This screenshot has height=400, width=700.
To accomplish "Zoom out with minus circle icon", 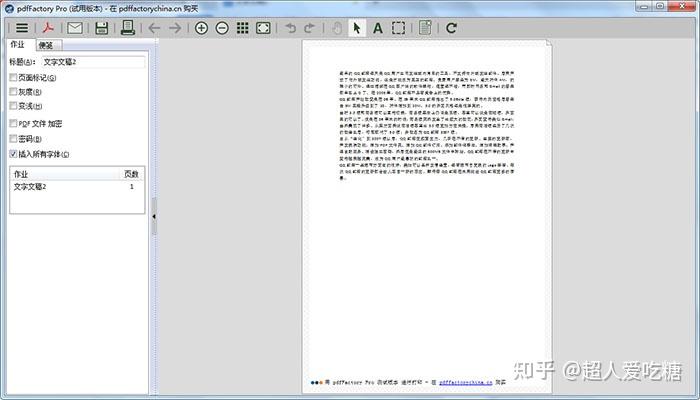I will [x=222, y=28].
